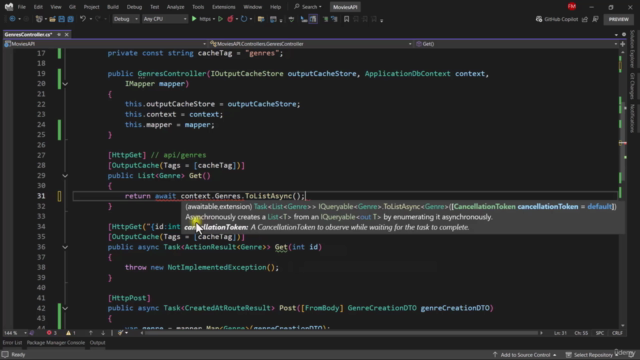
Task: Click the GitHub Copilot icon
Action: click(x=539, y=19)
